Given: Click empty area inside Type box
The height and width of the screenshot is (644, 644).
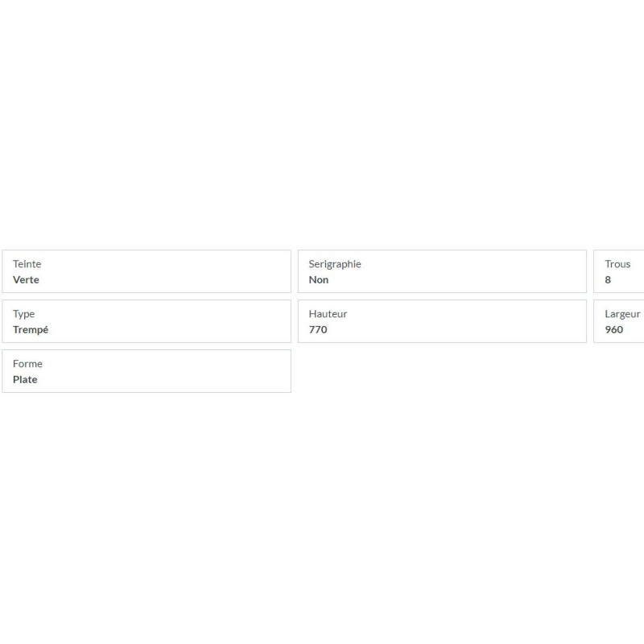Looking at the screenshot, I should (x=164, y=321).
